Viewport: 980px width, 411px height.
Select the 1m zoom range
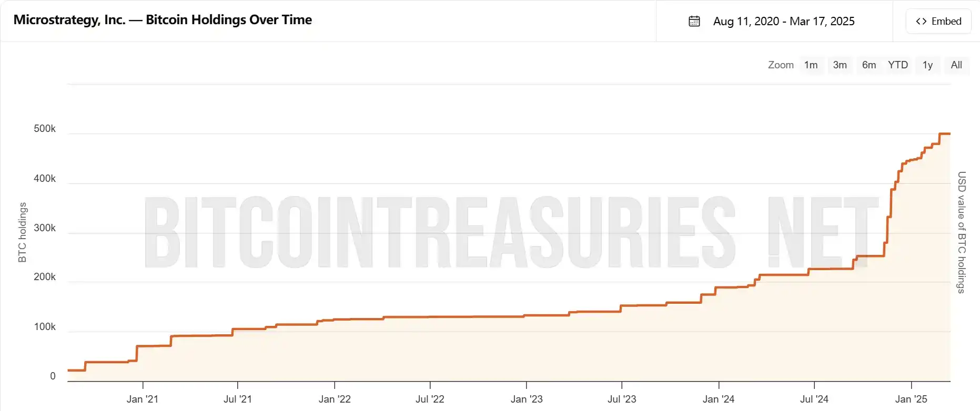pos(811,65)
